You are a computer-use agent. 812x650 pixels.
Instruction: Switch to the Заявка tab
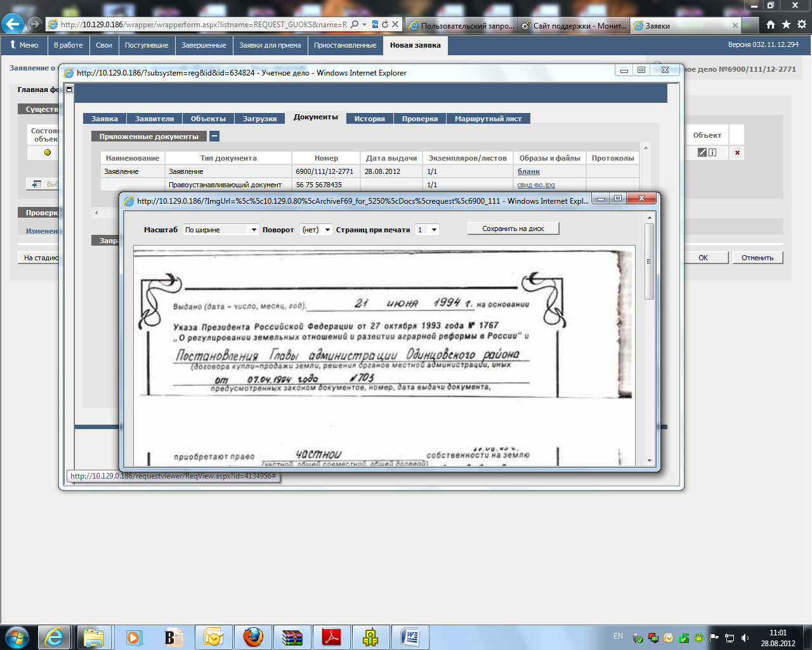105,119
